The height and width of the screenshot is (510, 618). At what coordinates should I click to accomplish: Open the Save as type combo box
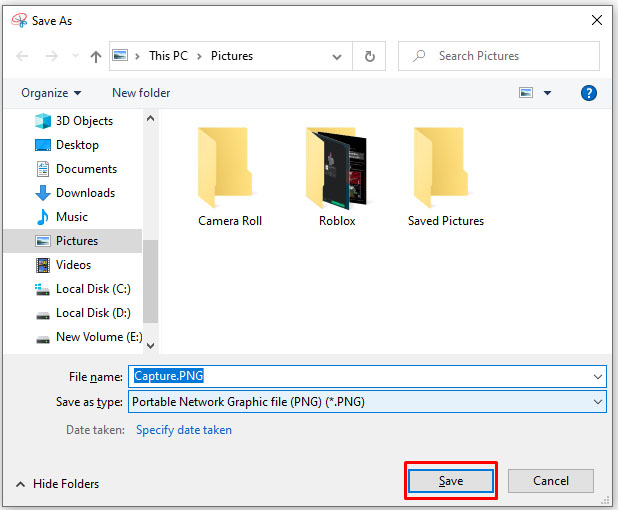pos(367,402)
